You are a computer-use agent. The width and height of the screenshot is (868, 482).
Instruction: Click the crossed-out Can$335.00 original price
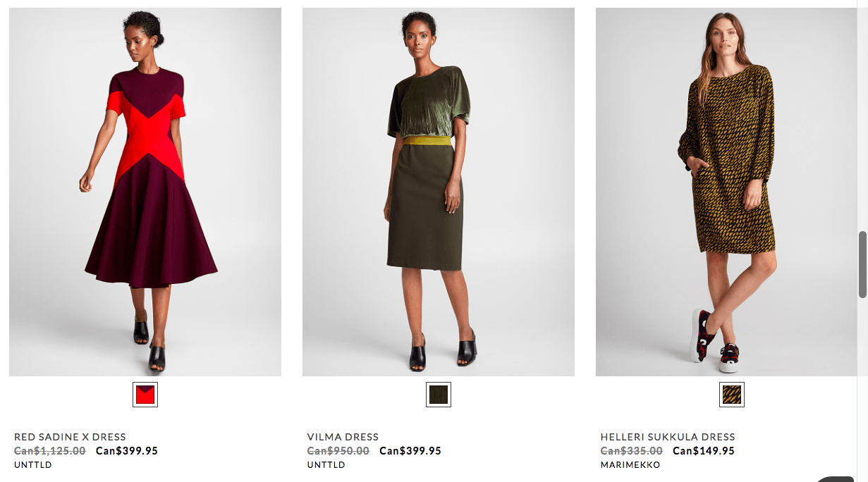click(x=632, y=451)
